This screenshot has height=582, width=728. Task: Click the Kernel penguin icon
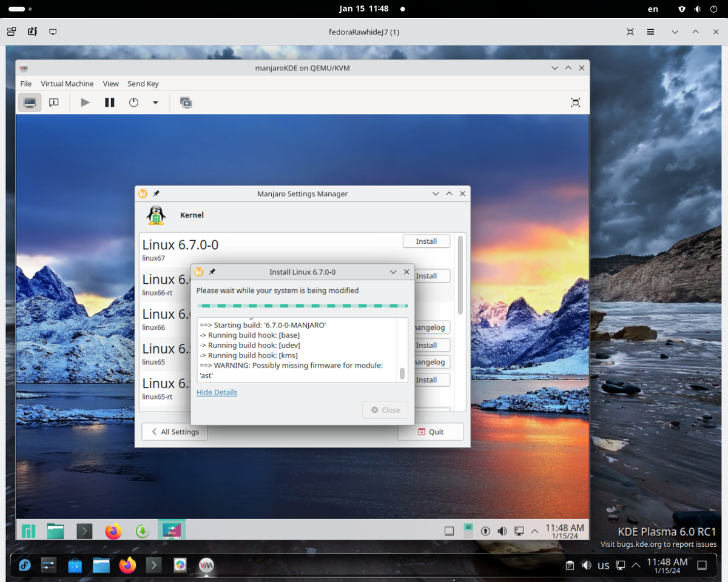157,215
